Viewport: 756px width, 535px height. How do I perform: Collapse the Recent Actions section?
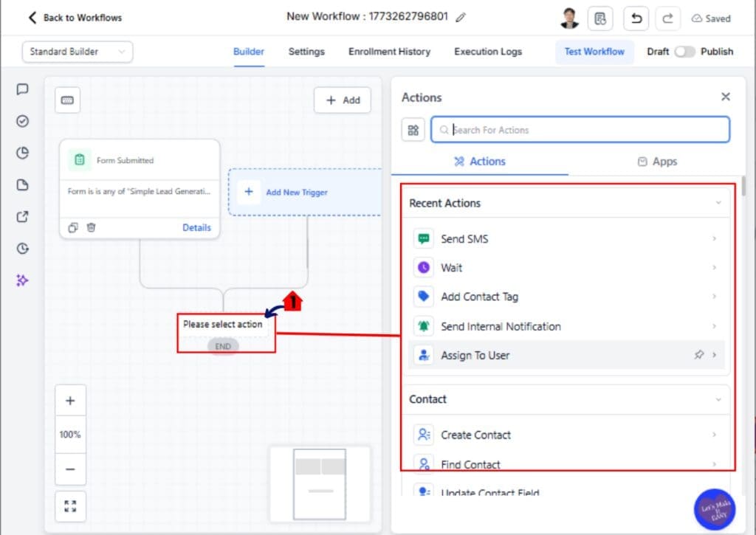pyautogui.click(x=718, y=203)
